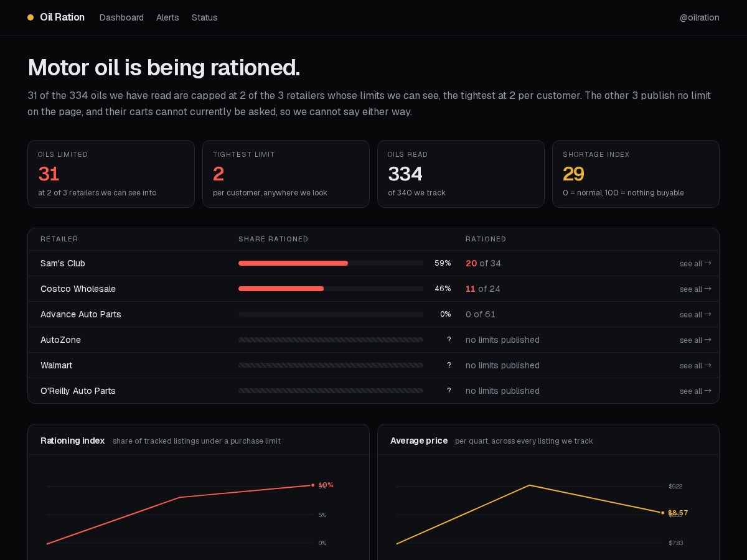Screen dimensions: 747x560
Task: Click the 'Motor oil is being rationed.' headline
Action: pos(164,67)
